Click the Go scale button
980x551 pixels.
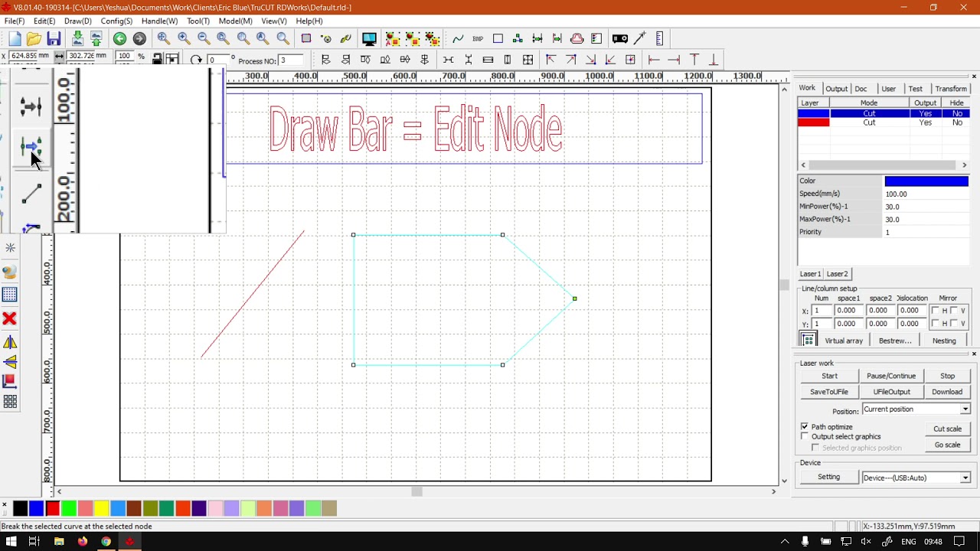point(947,445)
